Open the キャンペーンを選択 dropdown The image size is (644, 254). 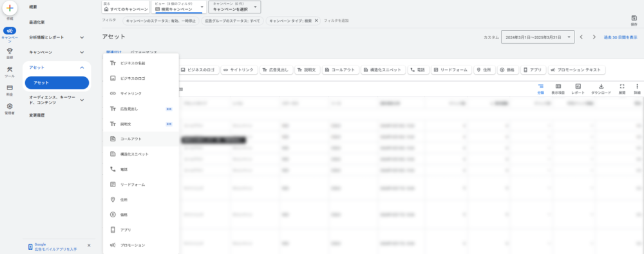tap(234, 7)
